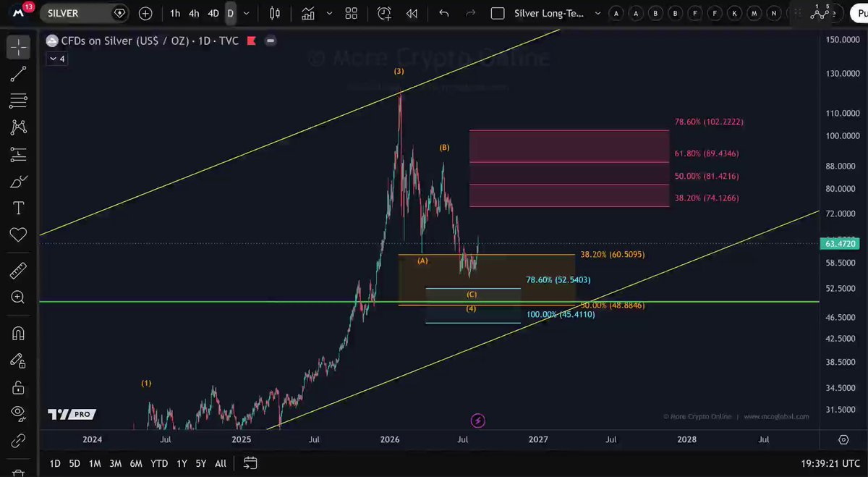The width and height of the screenshot is (868, 477).
Task: Toggle magnet mode on
Action: (18, 334)
